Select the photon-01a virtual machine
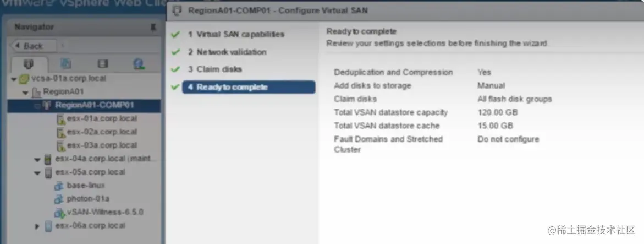The height and width of the screenshot is (244, 644). pyautogui.click(x=89, y=199)
